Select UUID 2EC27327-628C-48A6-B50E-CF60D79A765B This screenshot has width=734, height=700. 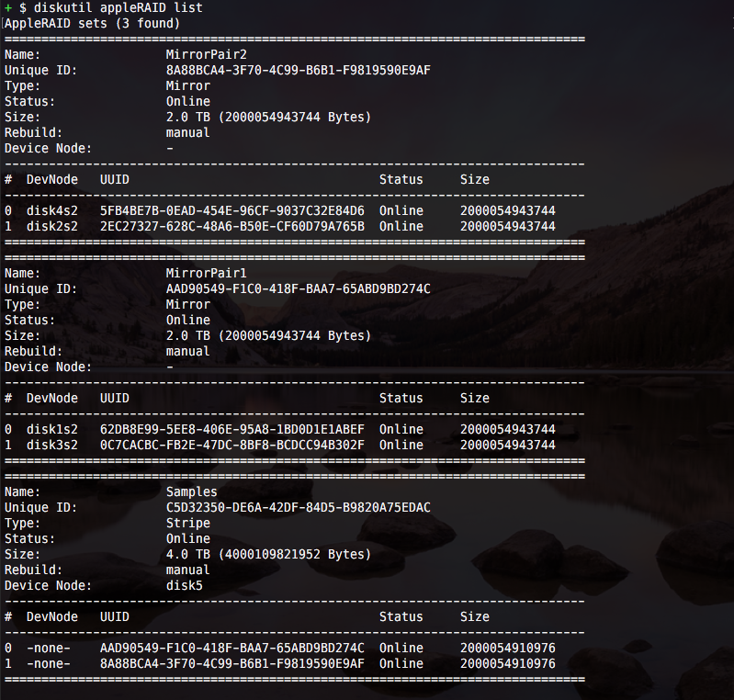point(232,226)
